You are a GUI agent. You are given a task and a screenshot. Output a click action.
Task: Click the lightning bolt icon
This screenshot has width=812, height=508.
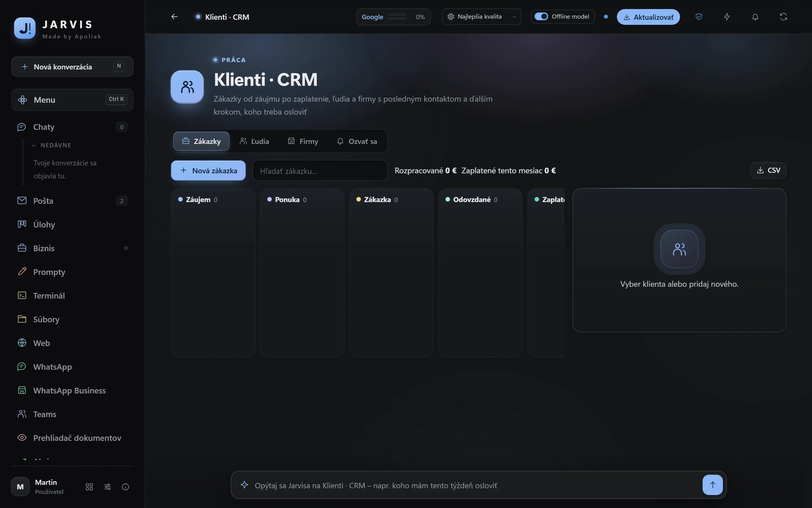(727, 17)
